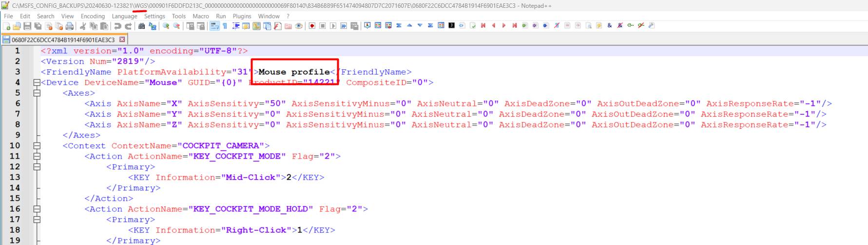Save the file with the floppy icon

click(x=27, y=26)
